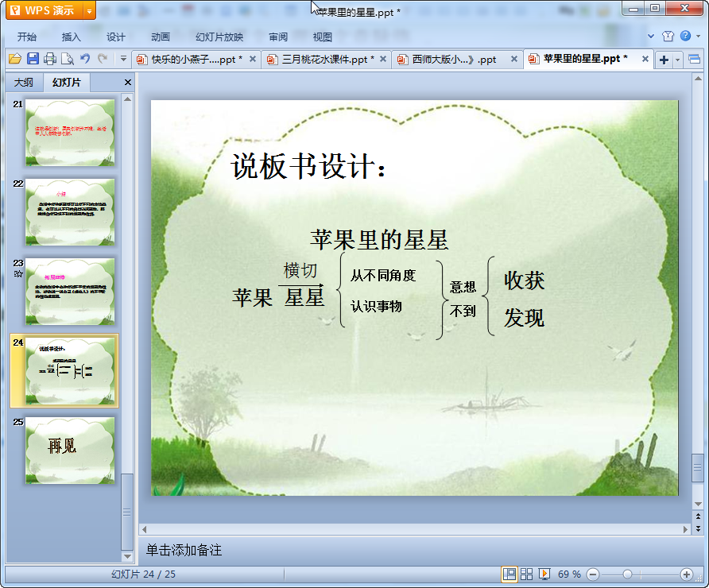Open the WPS 演示 application menu
The image size is (709, 588).
coord(45,10)
